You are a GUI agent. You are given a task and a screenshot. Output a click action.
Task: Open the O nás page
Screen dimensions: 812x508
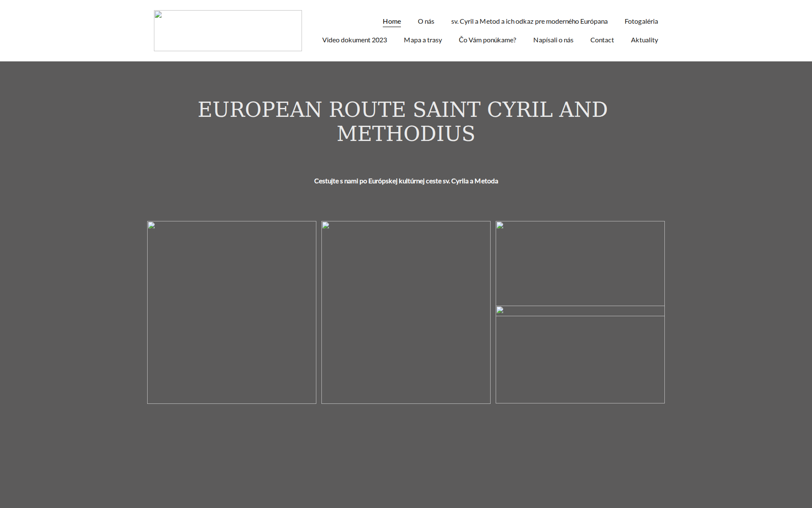tap(425, 21)
